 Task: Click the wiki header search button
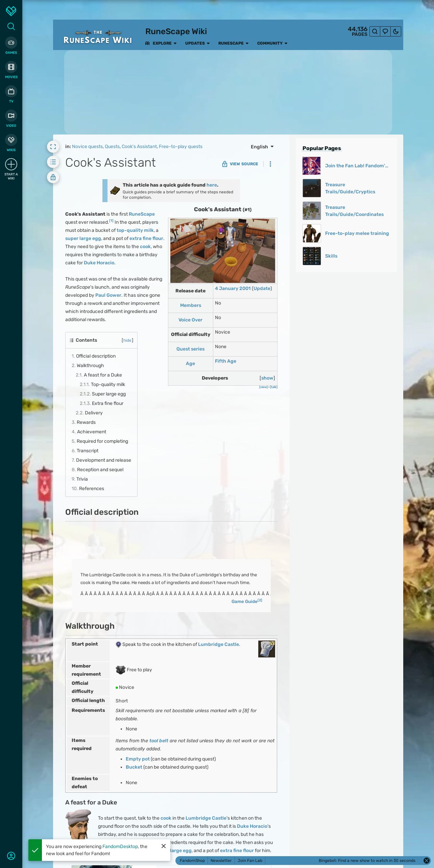(375, 31)
